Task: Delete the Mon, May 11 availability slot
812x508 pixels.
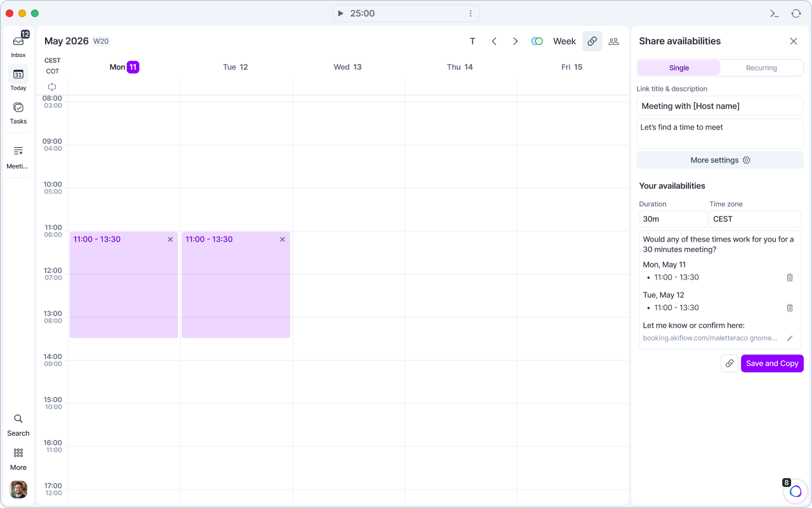Action: pos(790,277)
